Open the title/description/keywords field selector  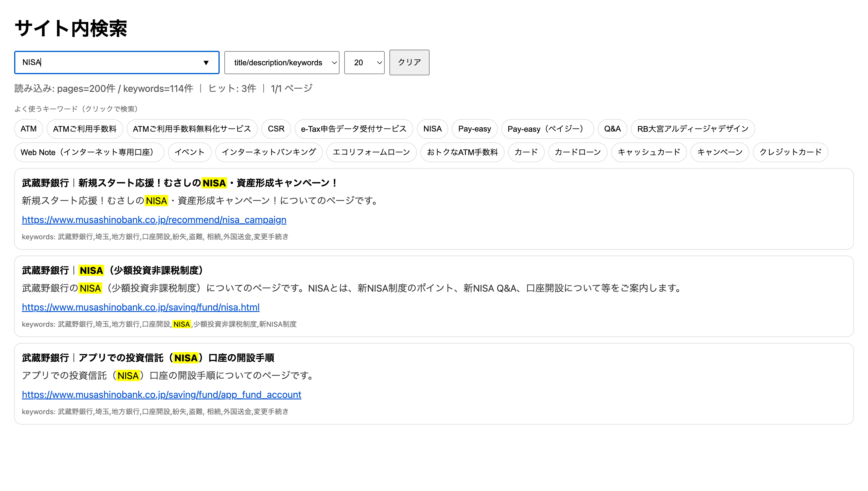click(x=282, y=62)
